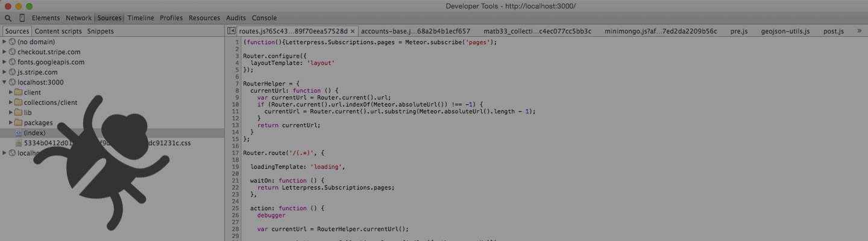Open the Timeline panel
Viewport: 868px width, 241px height.
pos(140,18)
